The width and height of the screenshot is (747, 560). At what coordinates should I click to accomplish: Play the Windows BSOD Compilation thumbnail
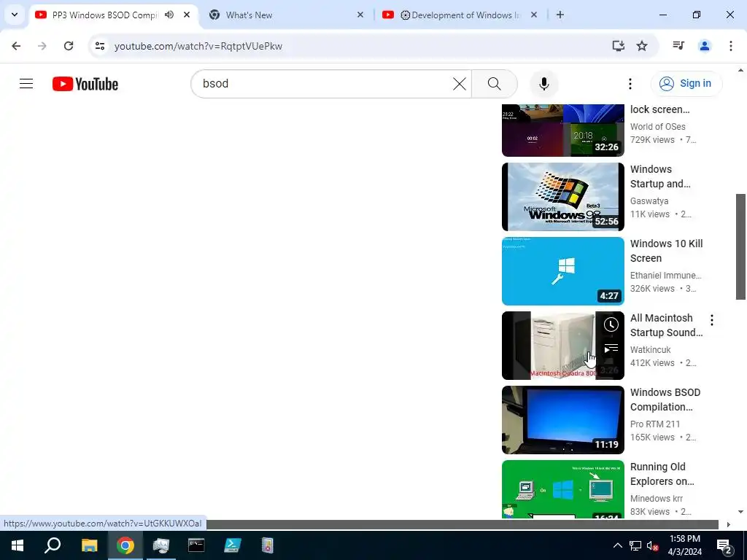tap(562, 419)
